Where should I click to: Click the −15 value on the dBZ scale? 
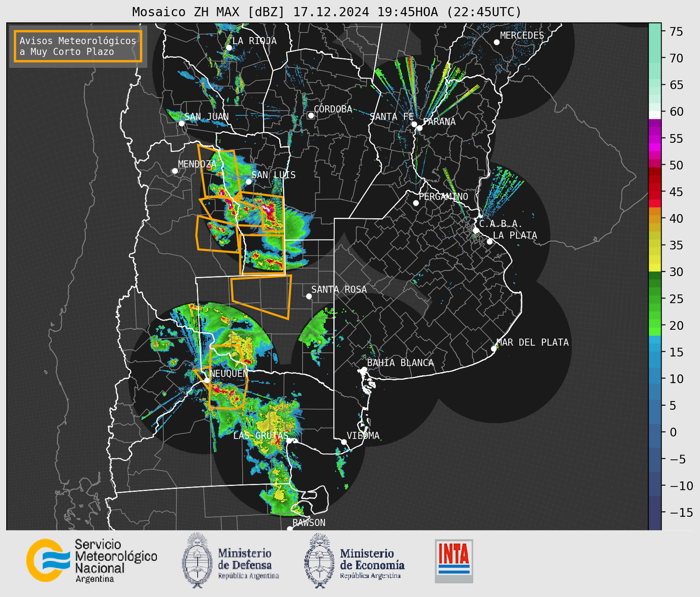(x=681, y=512)
